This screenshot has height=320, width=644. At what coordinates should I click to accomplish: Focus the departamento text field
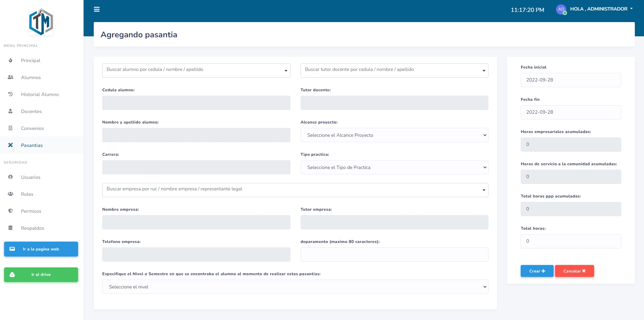tap(394, 255)
